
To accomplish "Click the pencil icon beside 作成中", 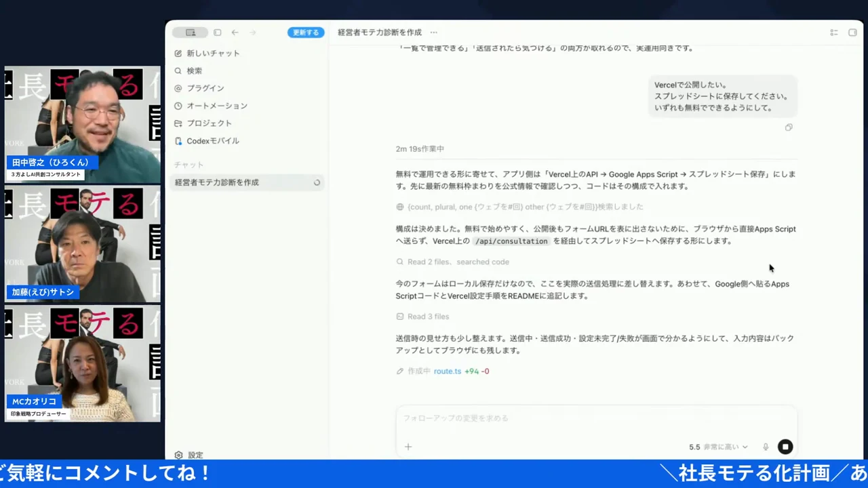I will (x=400, y=371).
